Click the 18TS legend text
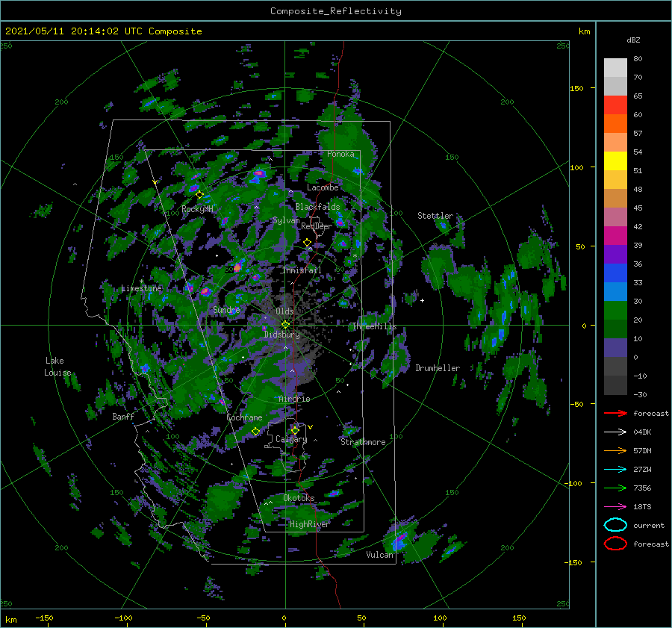 coord(642,507)
